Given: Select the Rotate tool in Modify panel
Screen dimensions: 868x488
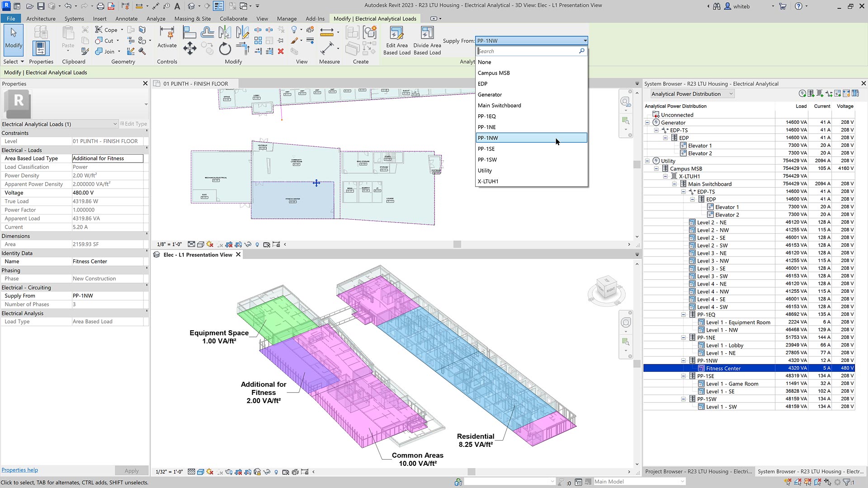Looking at the screenshot, I should (225, 48).
